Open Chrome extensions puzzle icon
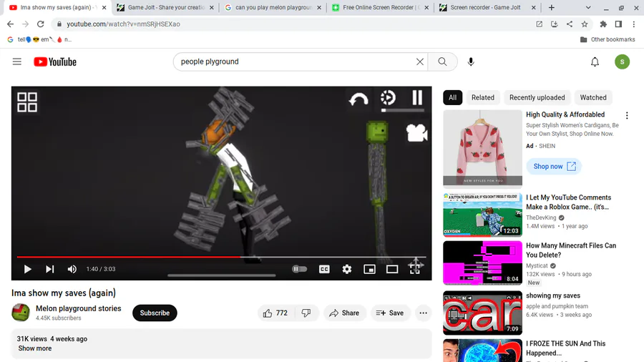This screenshot has width=644, height=362. coord(603,24)
